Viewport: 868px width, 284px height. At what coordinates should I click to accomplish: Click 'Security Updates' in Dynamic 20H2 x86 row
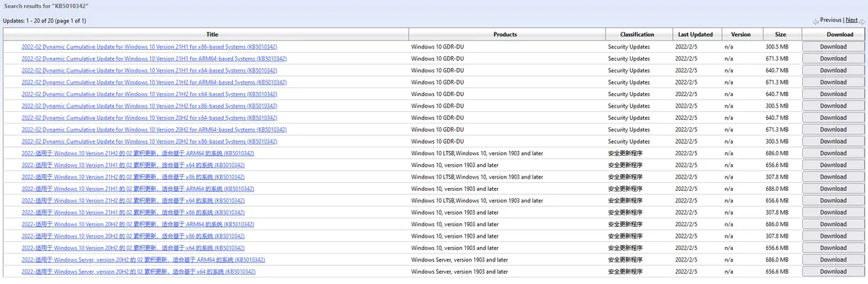pos(629,142)
